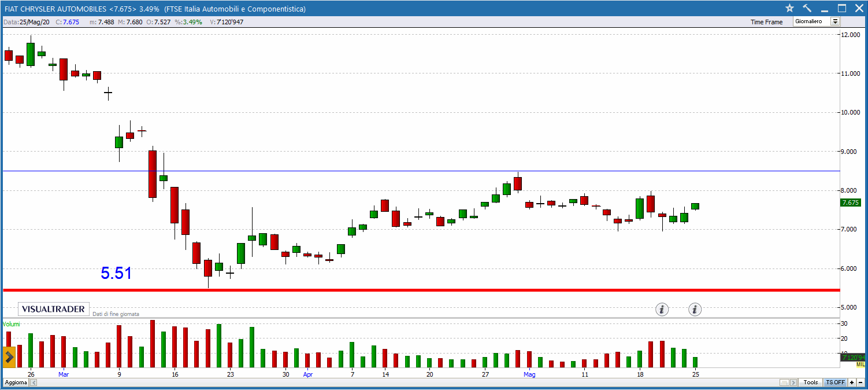Click the green volume value label

click(852, 358)
